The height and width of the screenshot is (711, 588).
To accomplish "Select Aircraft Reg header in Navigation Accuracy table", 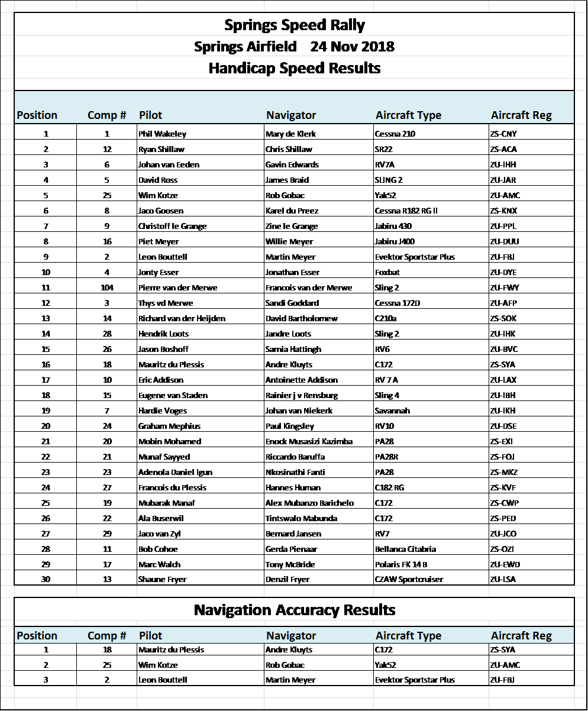I will pyautogui.click(x=521, y=636).
